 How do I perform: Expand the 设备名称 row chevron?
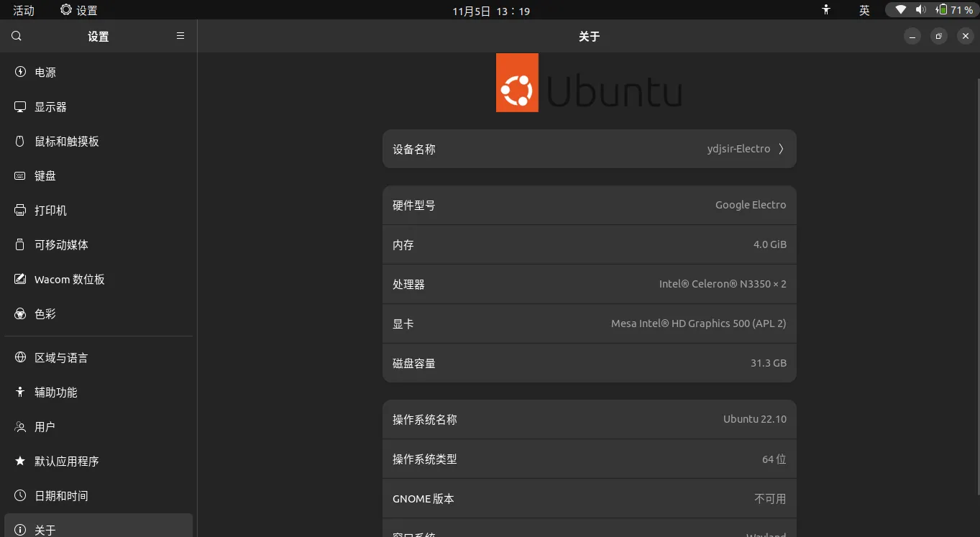pos(781,149)
